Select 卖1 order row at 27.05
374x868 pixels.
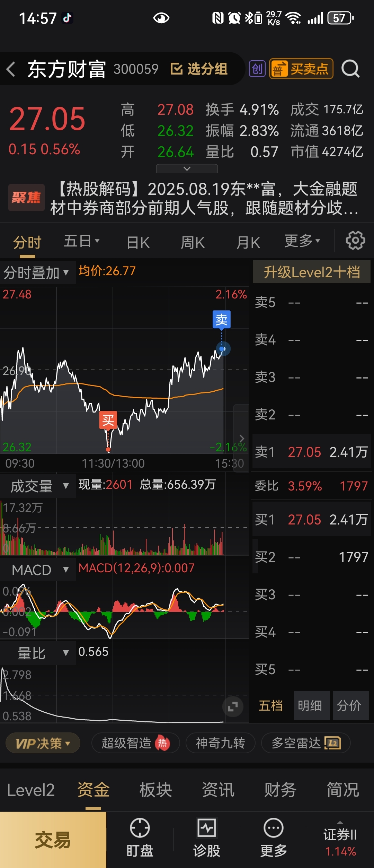311,452
